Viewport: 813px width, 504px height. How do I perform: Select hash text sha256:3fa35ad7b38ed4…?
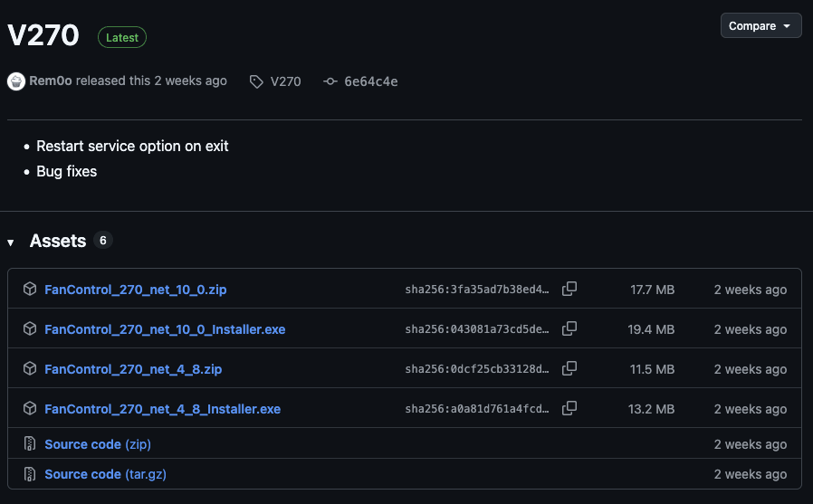click(477, 290)
